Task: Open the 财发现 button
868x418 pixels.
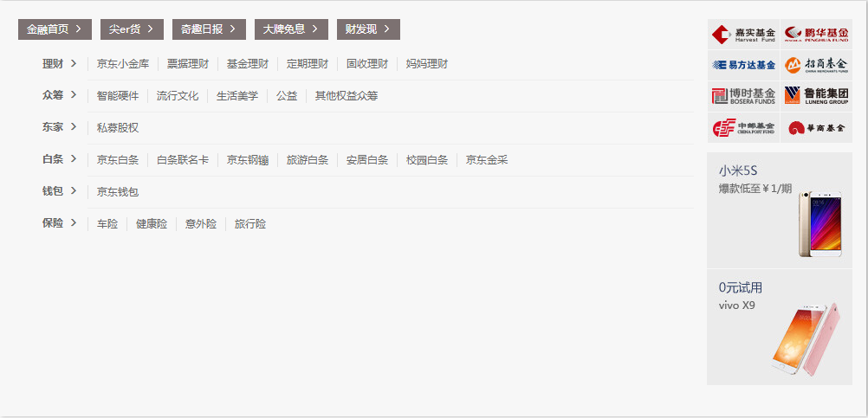Action: (368, 29)
